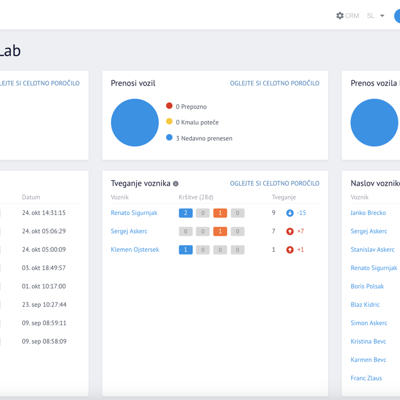
Task: Click the Datum column header
Action: point(31,197)
